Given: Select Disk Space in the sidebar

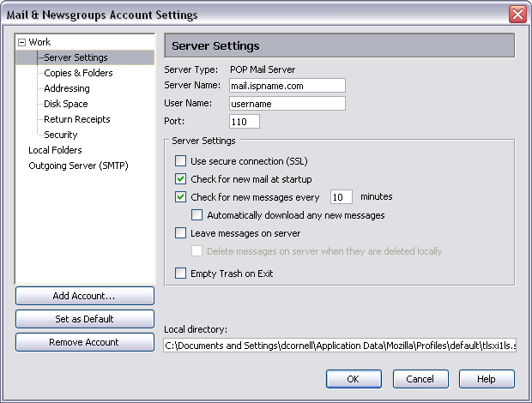Looking at the screenshot, I should 66,104.
